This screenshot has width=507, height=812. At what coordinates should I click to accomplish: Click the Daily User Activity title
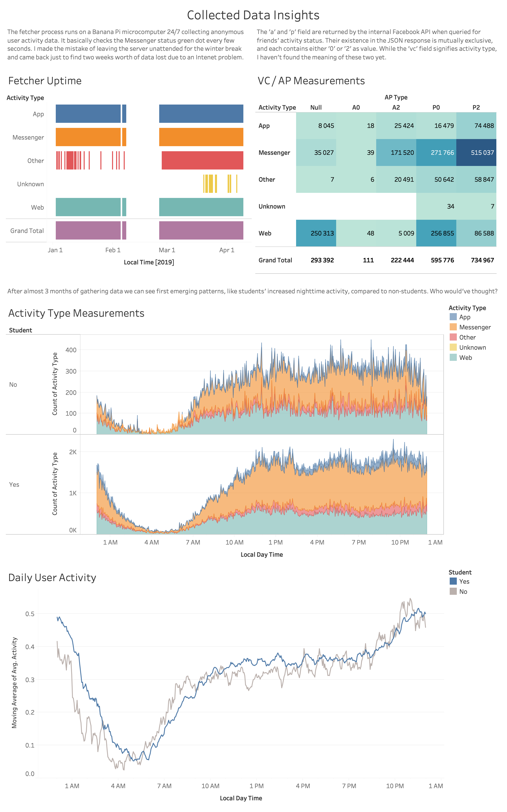pos(52,578)
